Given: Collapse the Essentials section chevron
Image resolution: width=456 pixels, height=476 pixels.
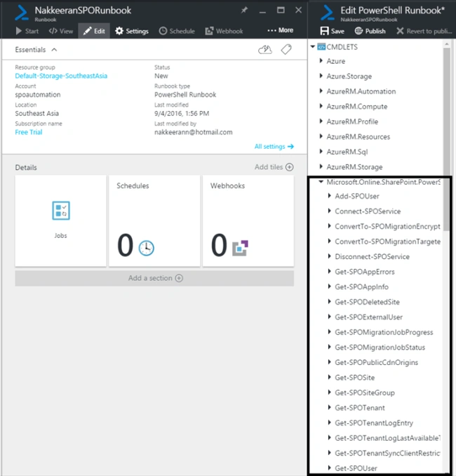Looking at the screenshot, I should 54,50.
